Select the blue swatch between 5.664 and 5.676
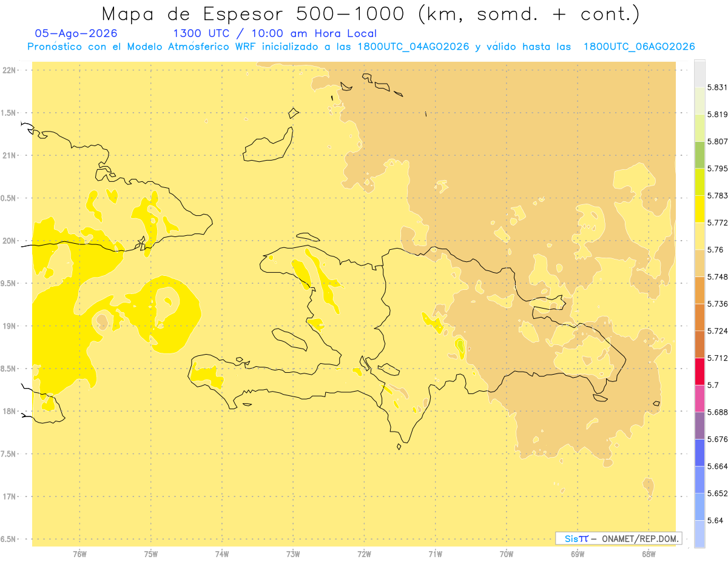 (x=699, y=452)
